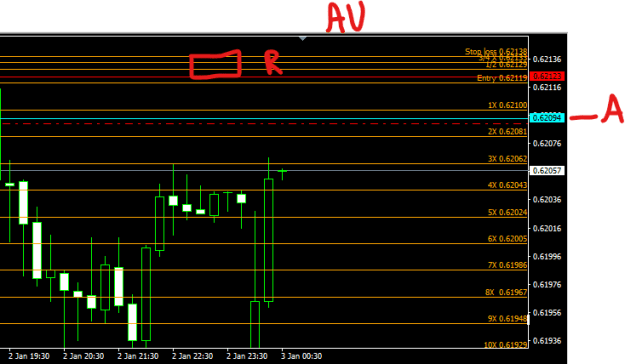Image resolution: width=625 pixels, height=364 pixels.
Task: Select the 1/2 0.62129 line label
Action: click(x=506, y=64)
